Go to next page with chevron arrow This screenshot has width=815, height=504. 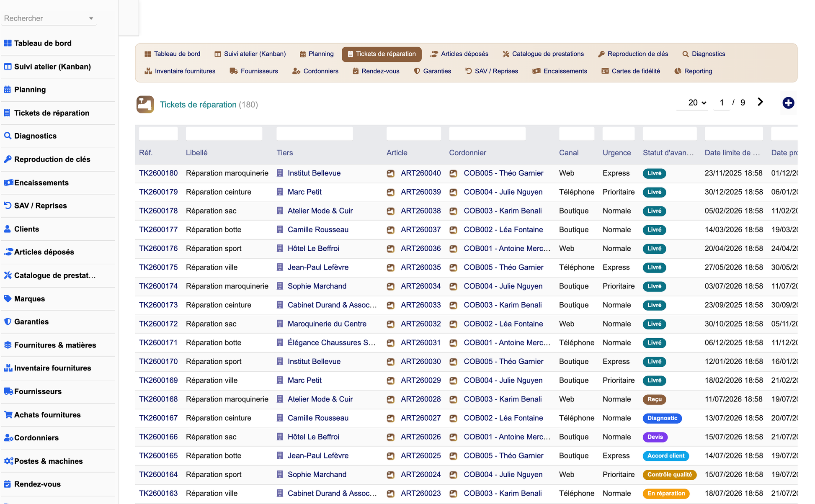[x=760, y=102]
